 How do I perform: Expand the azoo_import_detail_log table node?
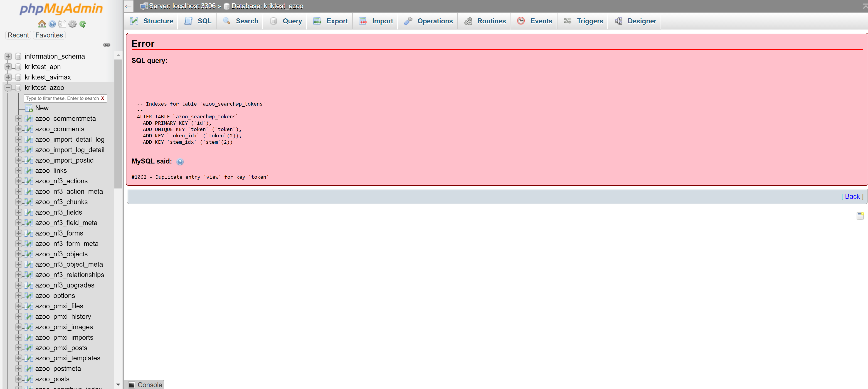[x=19, y=139]
